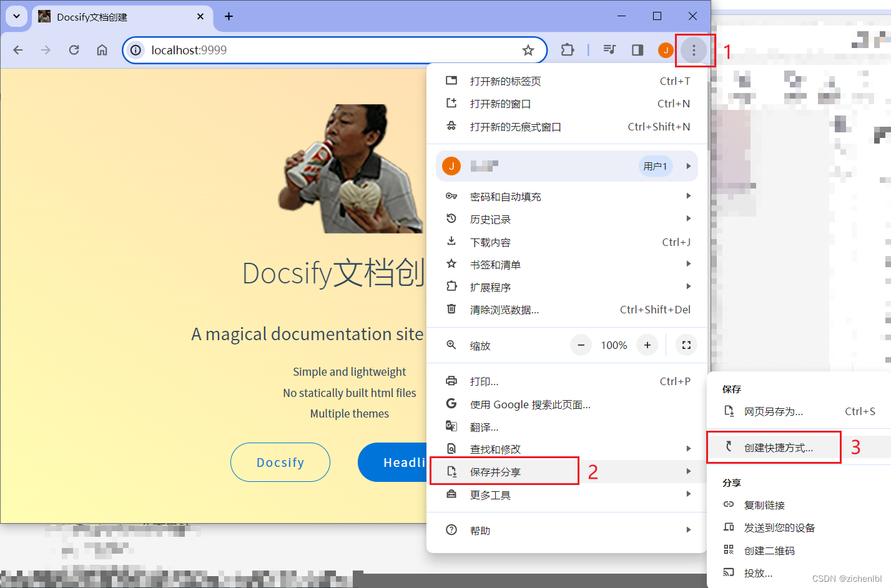The image size is (891, 588).
Task: Close the Docsify文档创建 tab
Action: tap(200, 17)
